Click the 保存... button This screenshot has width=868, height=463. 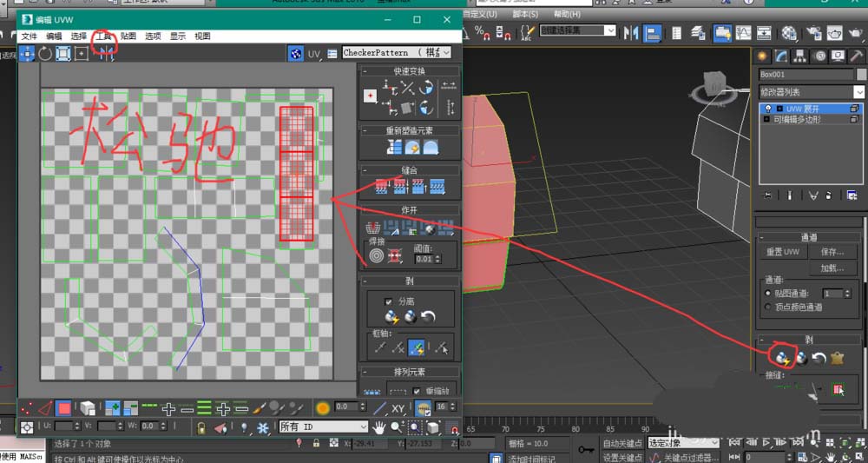[832, 252]
